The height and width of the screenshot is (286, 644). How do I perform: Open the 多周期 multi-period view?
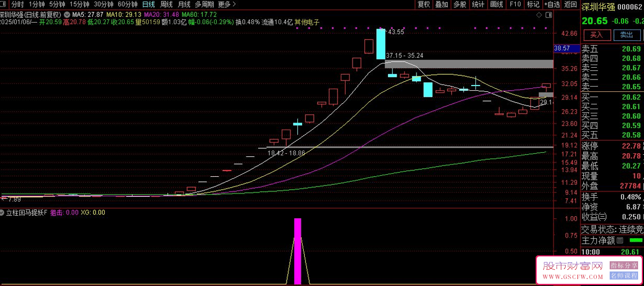(x=204, y=4)
